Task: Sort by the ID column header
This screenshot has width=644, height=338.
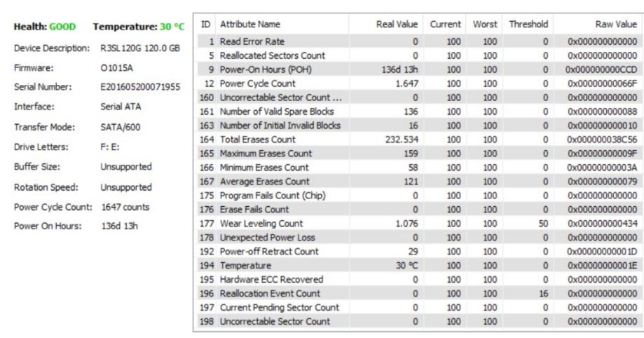Action: tap(206, 25)
